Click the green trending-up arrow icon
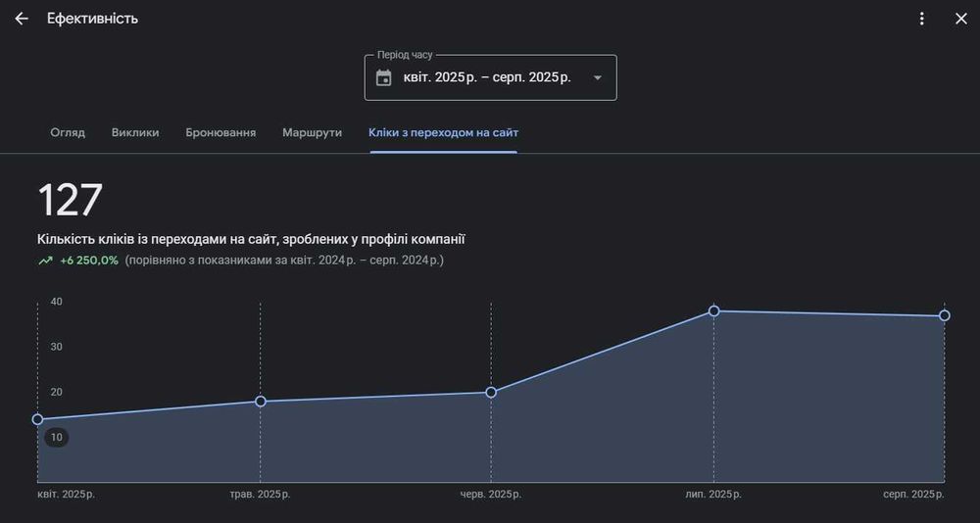 coord(46,261)
